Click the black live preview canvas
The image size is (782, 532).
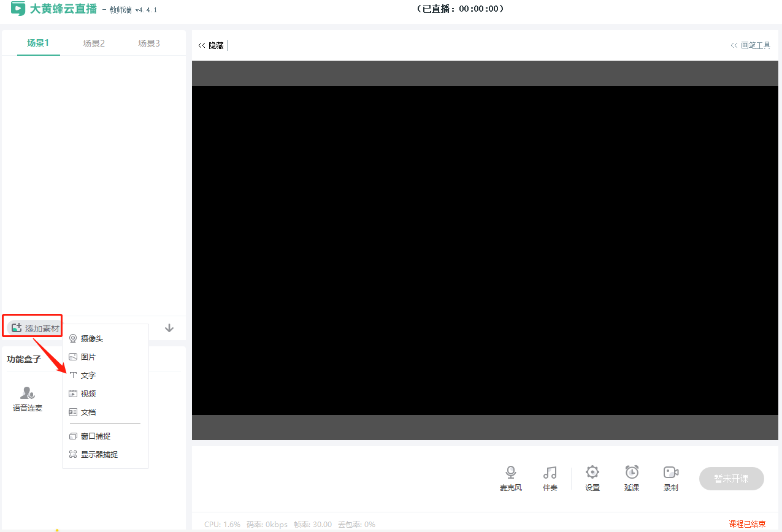click(485, 250)
